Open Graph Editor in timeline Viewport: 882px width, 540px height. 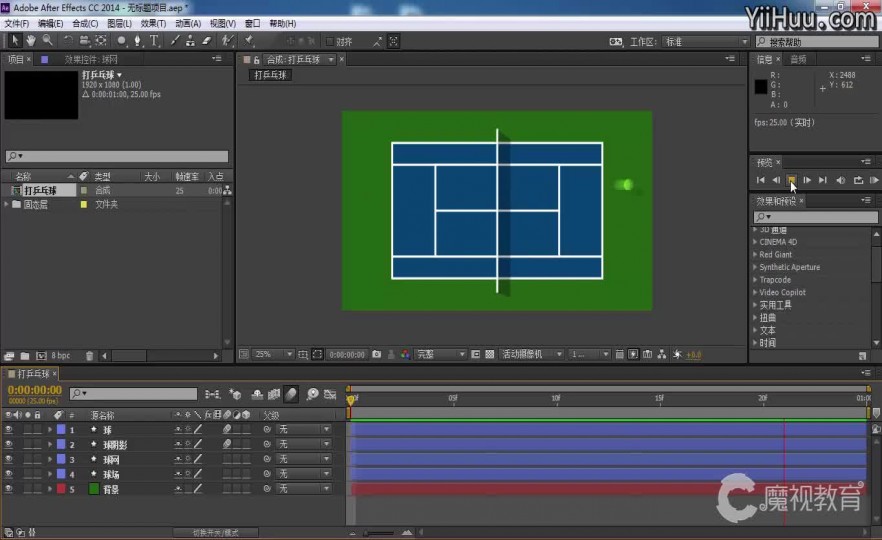(330, 394)
